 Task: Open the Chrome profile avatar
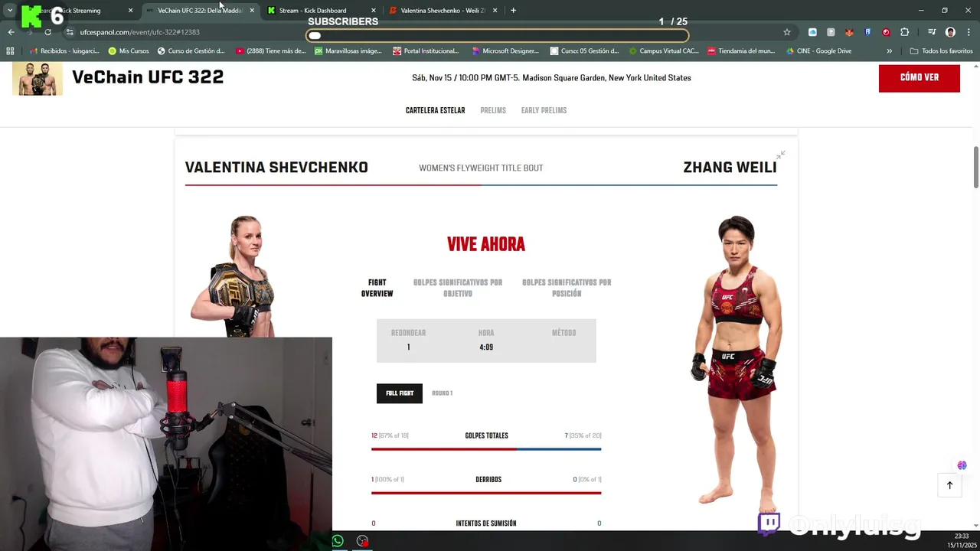click(x=950, y=32)
